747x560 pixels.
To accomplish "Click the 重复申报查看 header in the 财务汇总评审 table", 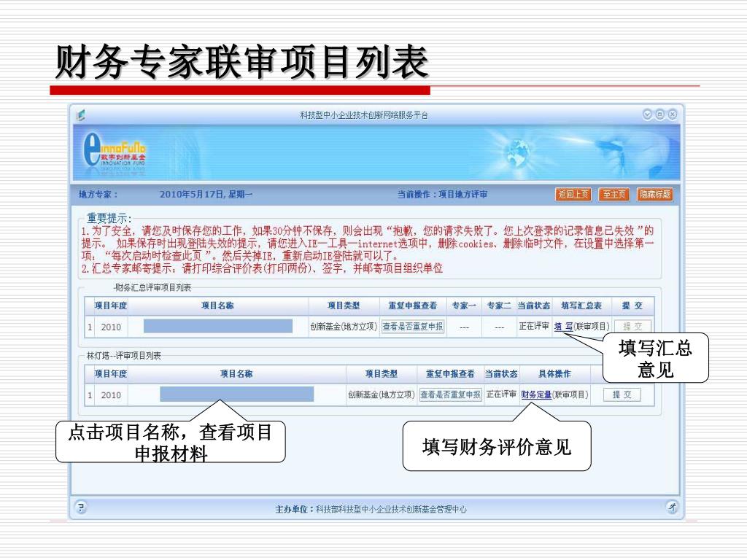I will coord(413,306).
